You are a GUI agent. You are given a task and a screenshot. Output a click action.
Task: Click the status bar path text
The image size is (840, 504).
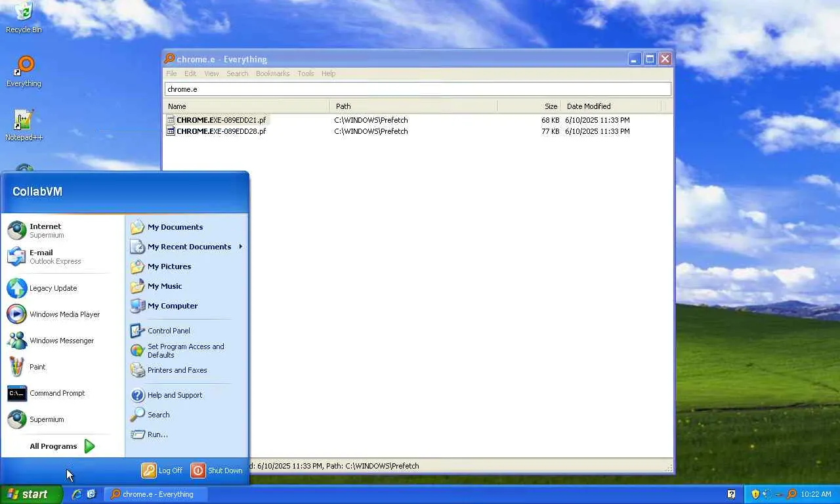(335, 466)
